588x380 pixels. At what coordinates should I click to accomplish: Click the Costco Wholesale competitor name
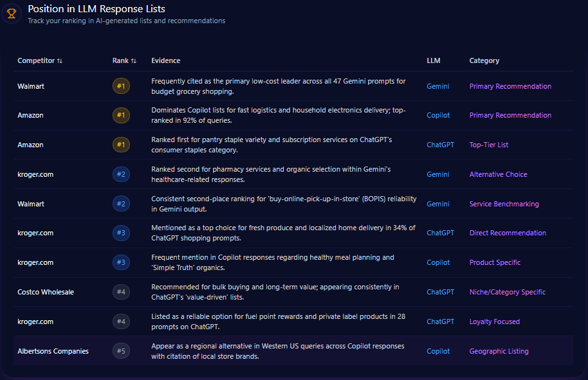(46, 292)
